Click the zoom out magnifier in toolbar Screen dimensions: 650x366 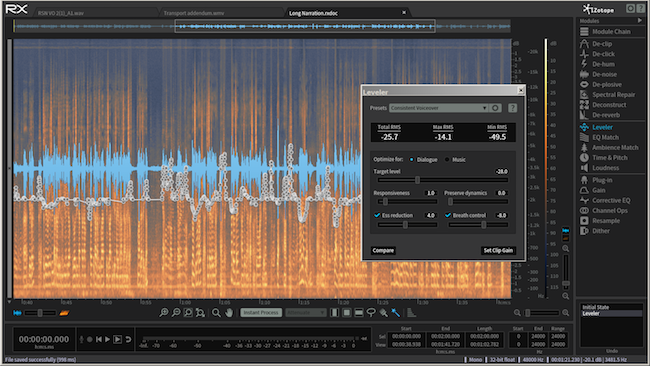click(176, 313)
